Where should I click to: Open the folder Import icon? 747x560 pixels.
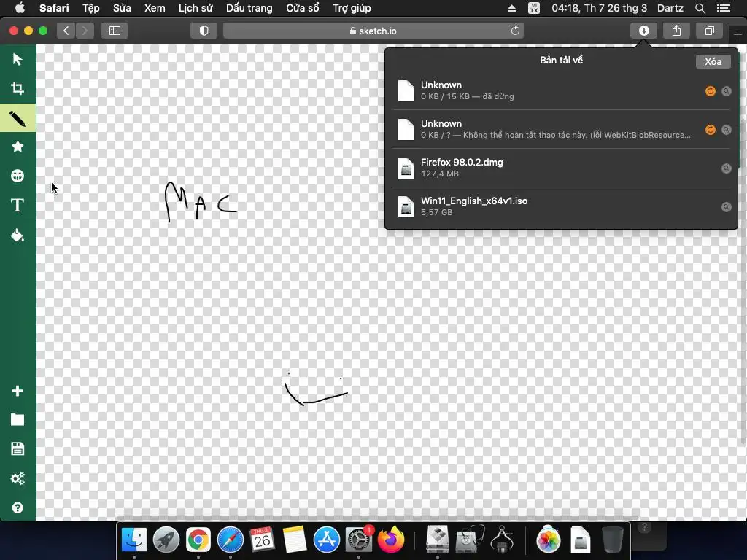pos(18,419)
